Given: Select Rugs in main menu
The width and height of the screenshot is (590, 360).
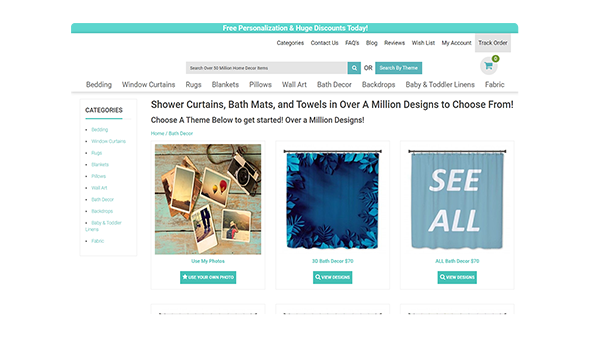Looking at the screenshot, I should tap(193, 85).
